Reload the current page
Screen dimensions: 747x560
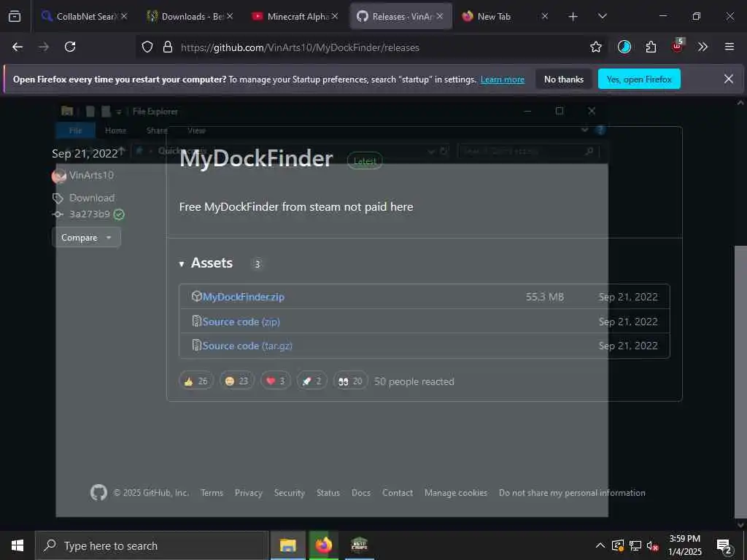pos(70,47)
